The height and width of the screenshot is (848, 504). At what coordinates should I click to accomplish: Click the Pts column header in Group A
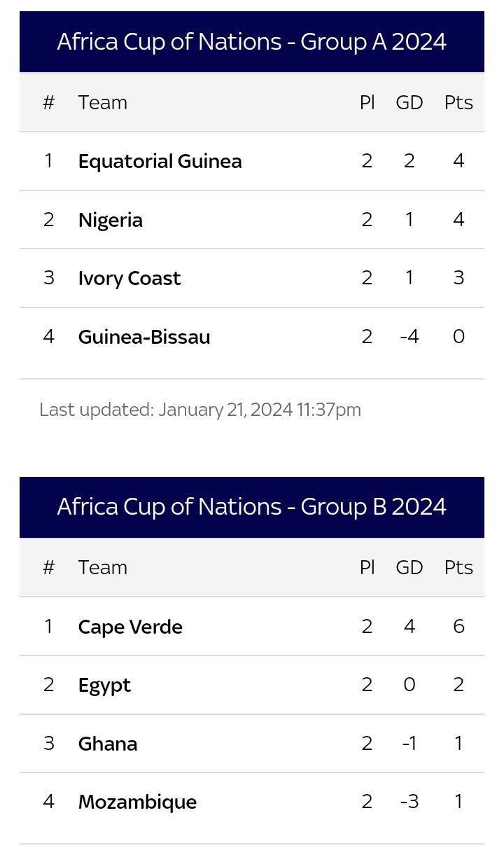(x=458, y=102)
